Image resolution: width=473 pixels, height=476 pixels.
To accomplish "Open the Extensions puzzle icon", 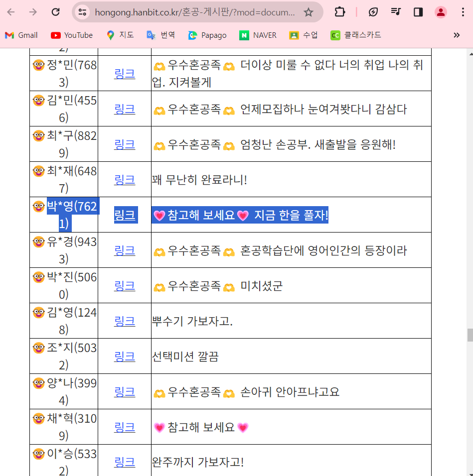I will [339, 12].
